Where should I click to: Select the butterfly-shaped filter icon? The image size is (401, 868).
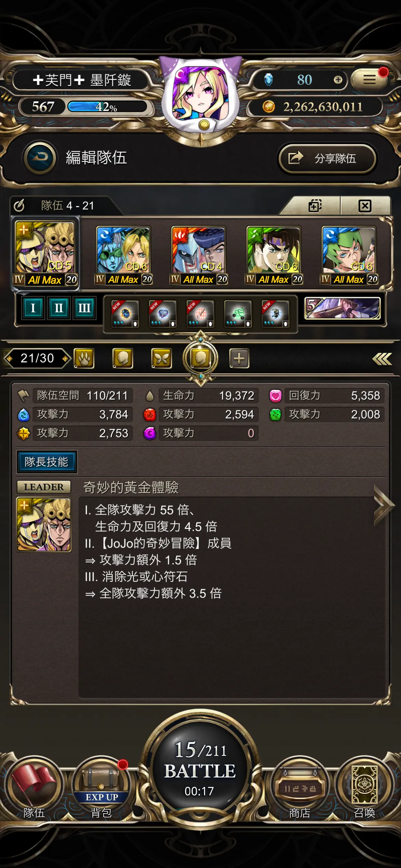point(161,359)
